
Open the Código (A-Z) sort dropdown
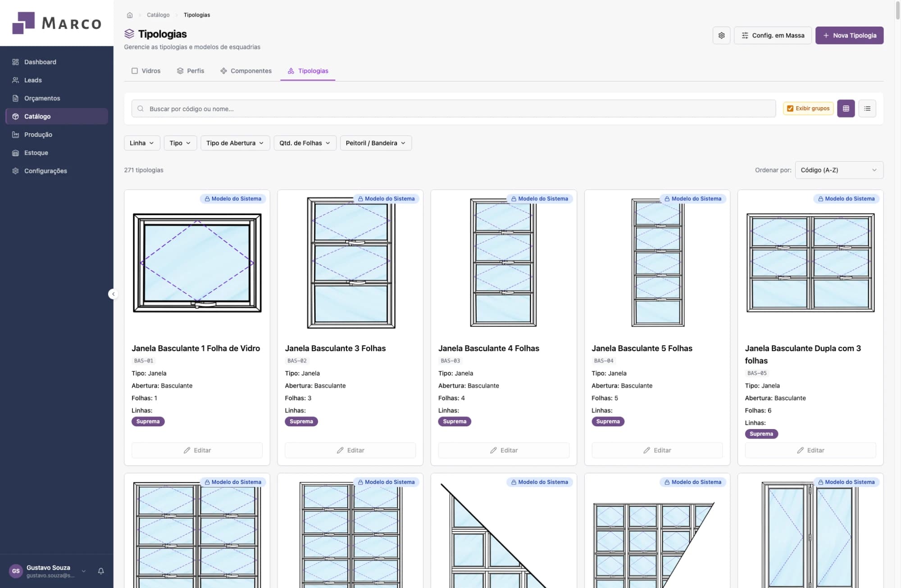(x=839, y=170)
